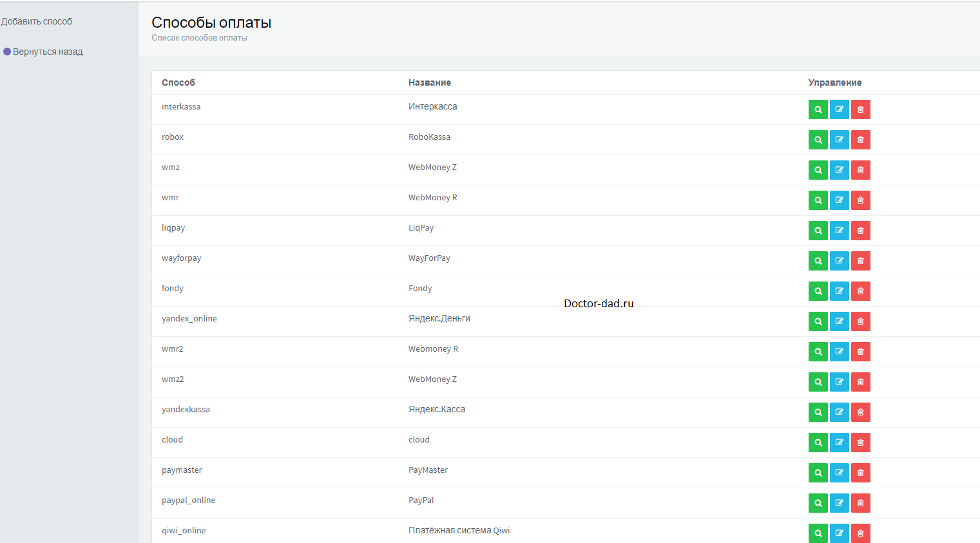Screen dimensions: 980x543
Task: Select the 'Интеркасса' name cell
Action: (x=433, y=106)
